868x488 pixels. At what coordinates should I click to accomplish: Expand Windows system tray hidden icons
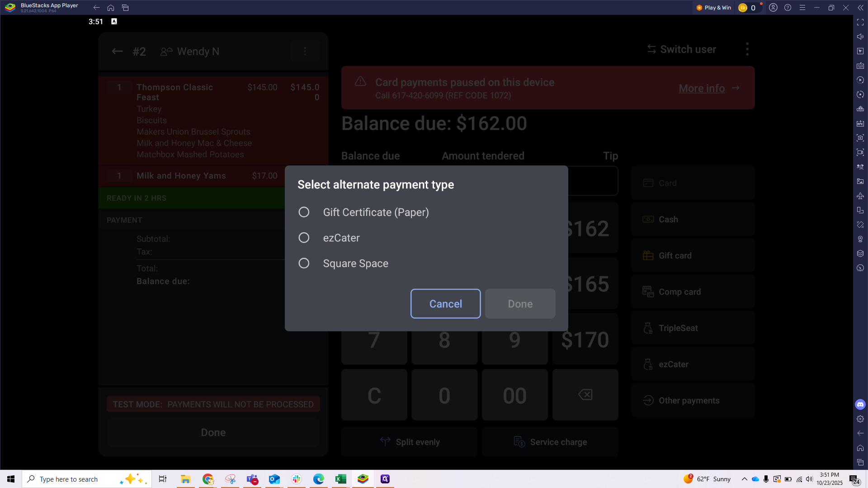click(744, 479)
